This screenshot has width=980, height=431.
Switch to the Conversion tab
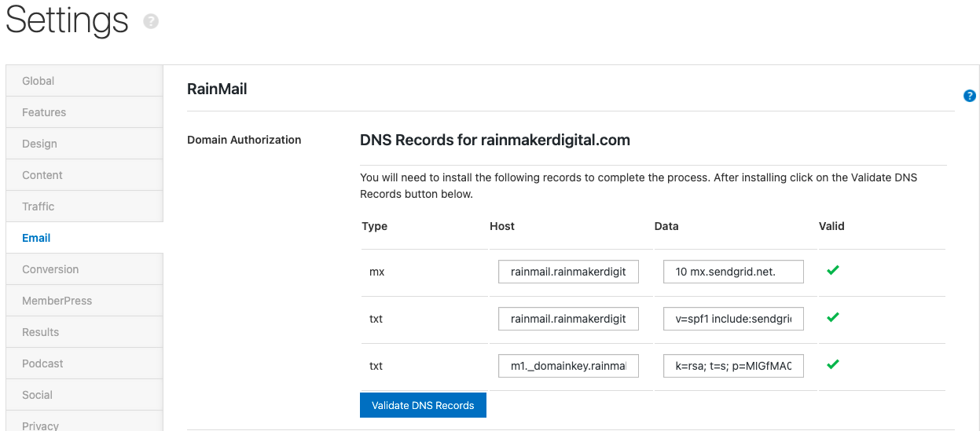84,269
